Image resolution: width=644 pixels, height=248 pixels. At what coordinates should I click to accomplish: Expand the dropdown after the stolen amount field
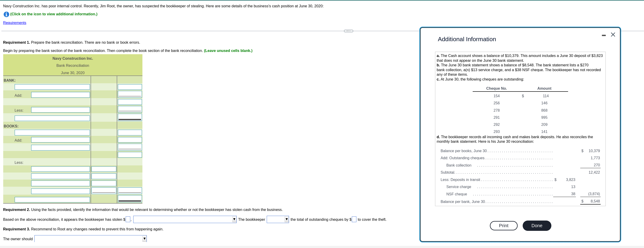click(185, 219)
